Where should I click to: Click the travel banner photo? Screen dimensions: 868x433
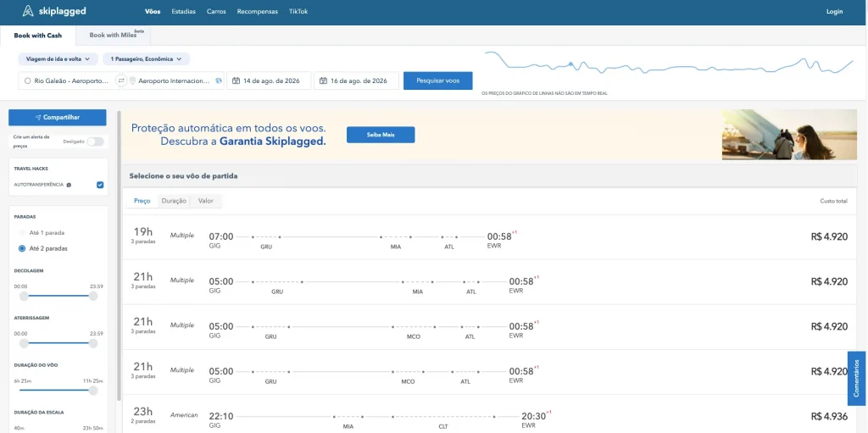[x=789, y=135]
